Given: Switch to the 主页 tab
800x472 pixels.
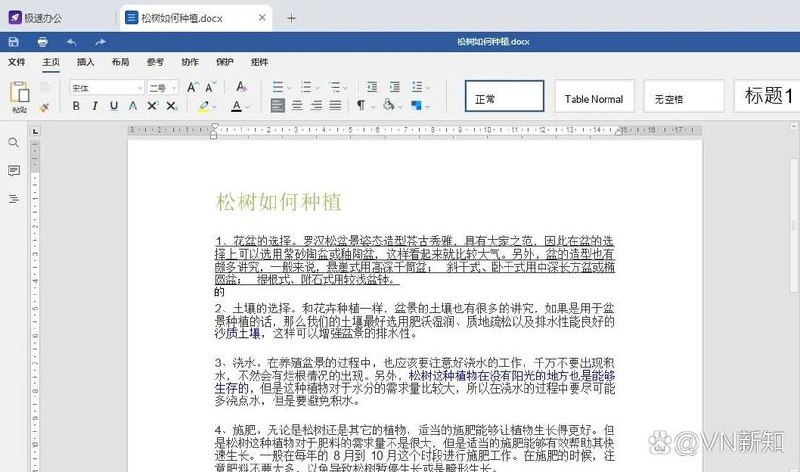Looking at the screenshot, I should pyautogui.click(x=51, y=62).
